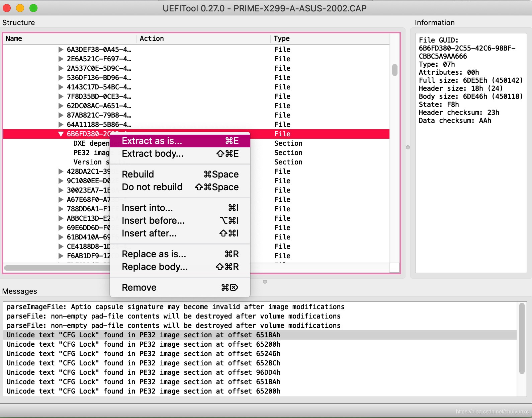Expand the 788DD6A1 tree item
The height and width of the screenshot is (418, 532).
coord(61,209)
